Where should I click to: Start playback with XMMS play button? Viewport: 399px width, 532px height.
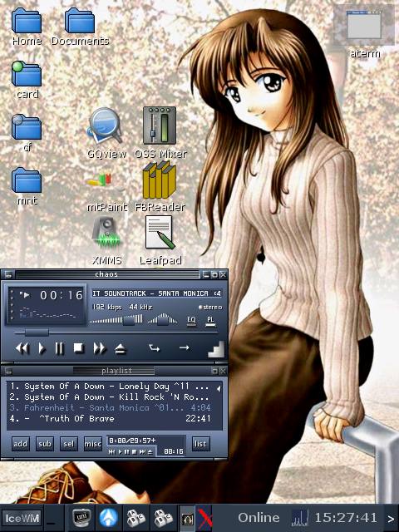point(42,348)
